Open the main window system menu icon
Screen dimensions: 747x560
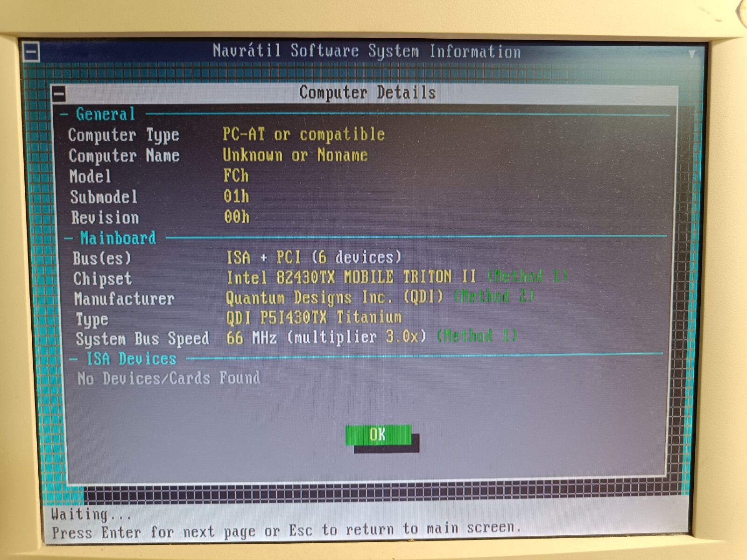point(31,51)
